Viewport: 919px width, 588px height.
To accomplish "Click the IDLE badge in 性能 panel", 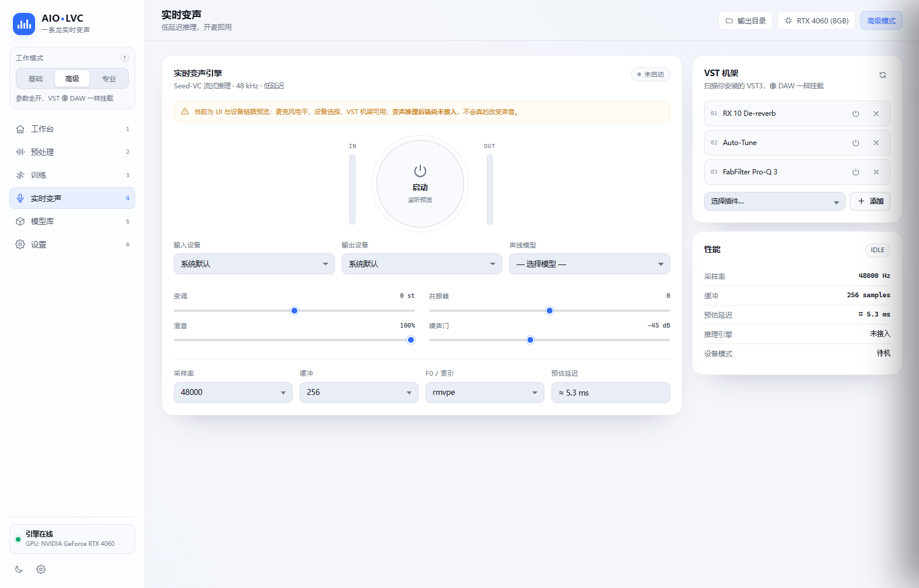I will (877, 250).
